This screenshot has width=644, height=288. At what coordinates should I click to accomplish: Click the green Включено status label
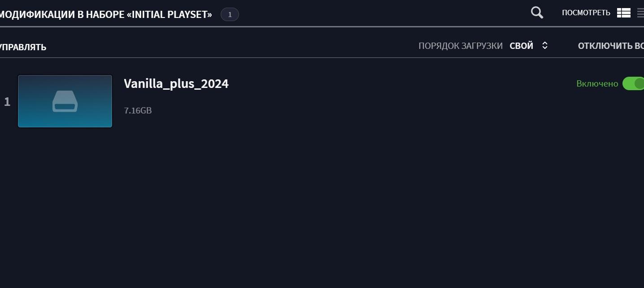(597, 83)
